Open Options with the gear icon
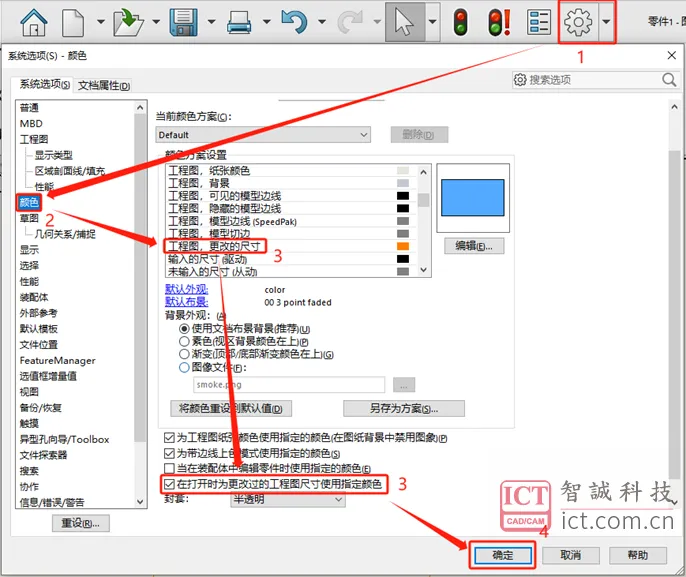 [578, 22]
